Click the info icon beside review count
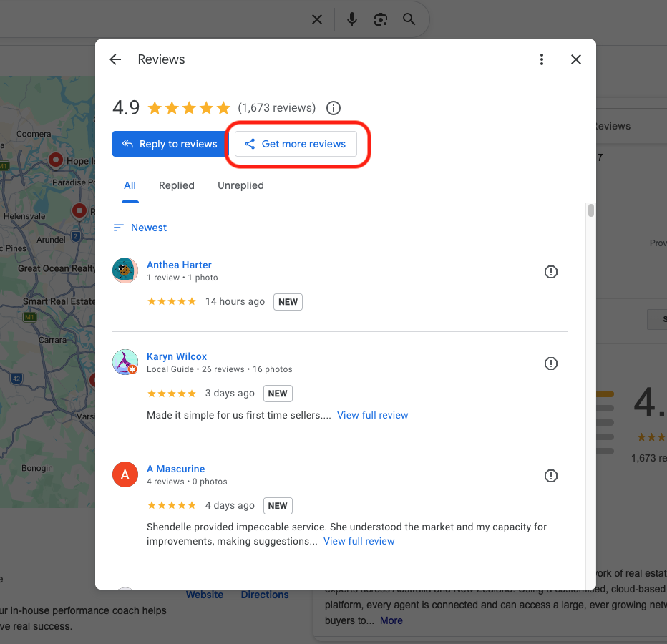This screenshot has width=667, height=644. [x=333, y=108]
